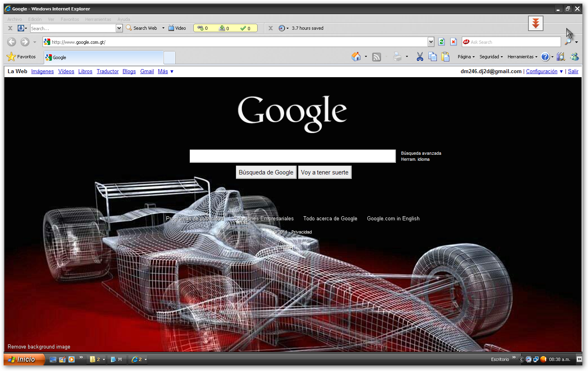Click the Voy a tener suerte button

(325, 172)
